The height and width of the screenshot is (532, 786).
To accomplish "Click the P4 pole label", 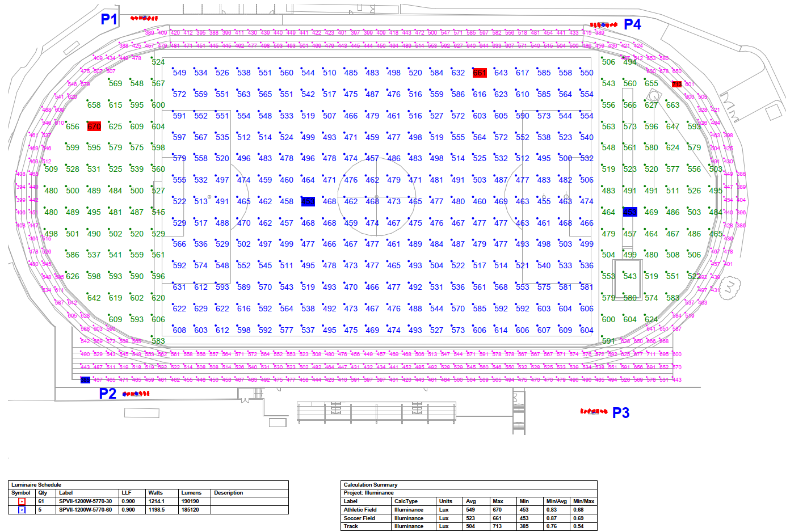I will [x=632, y=24].
